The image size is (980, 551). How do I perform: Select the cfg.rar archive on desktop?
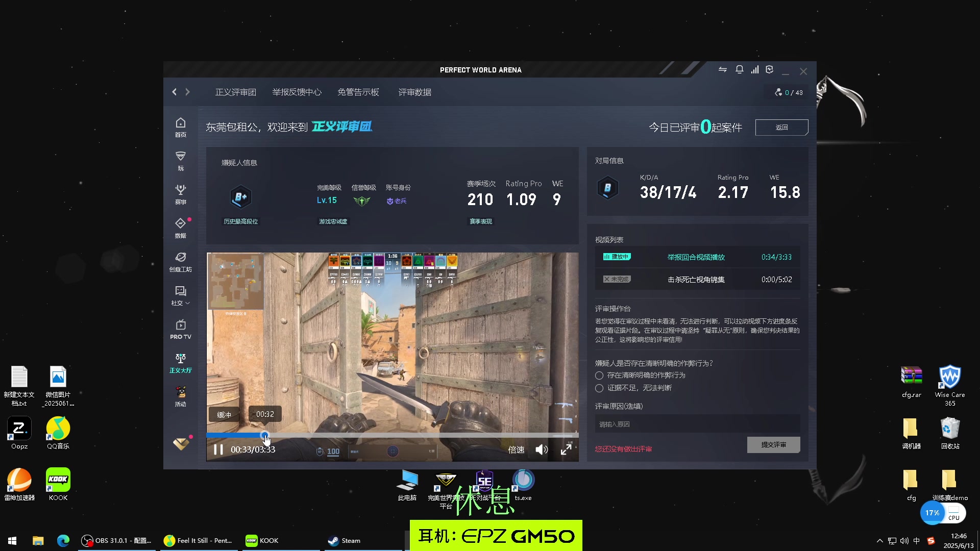(912, 382)
